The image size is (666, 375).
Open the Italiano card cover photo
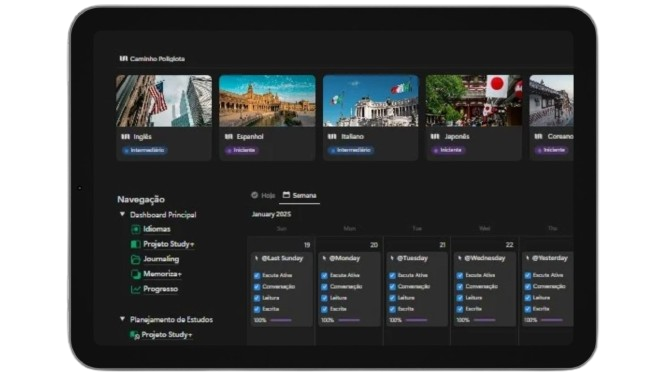click(371, 101)
